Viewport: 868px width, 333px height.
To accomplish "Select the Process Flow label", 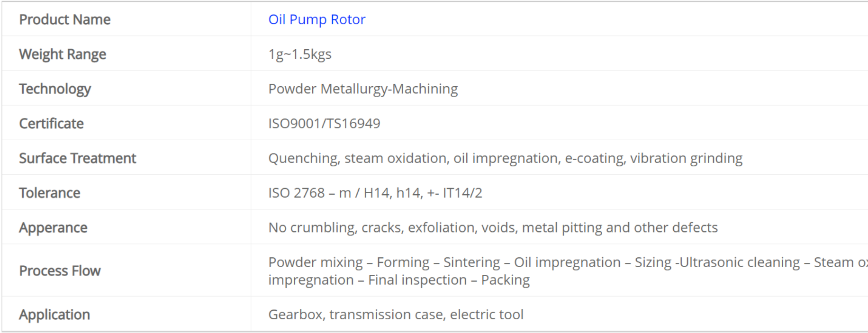I will 60,270.
